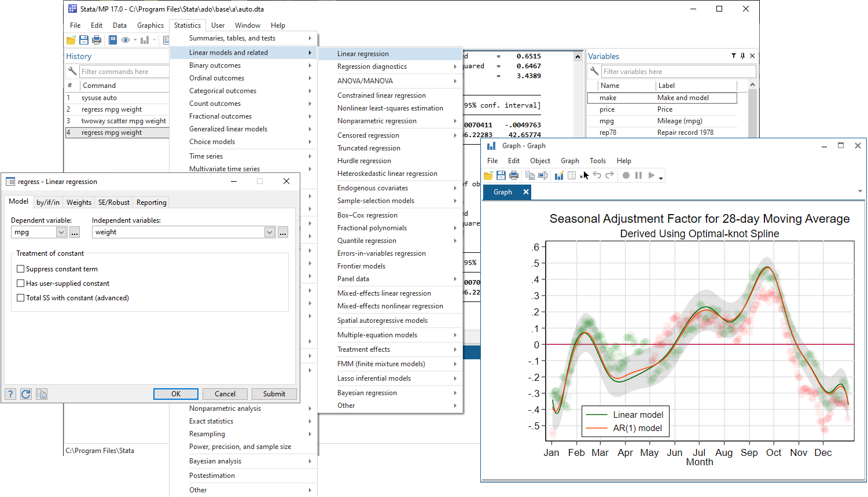The height and width of the screenshot is (497, 868).
Task: Reset the regress dialog with the refresh icon
Action: click(25, 394)
